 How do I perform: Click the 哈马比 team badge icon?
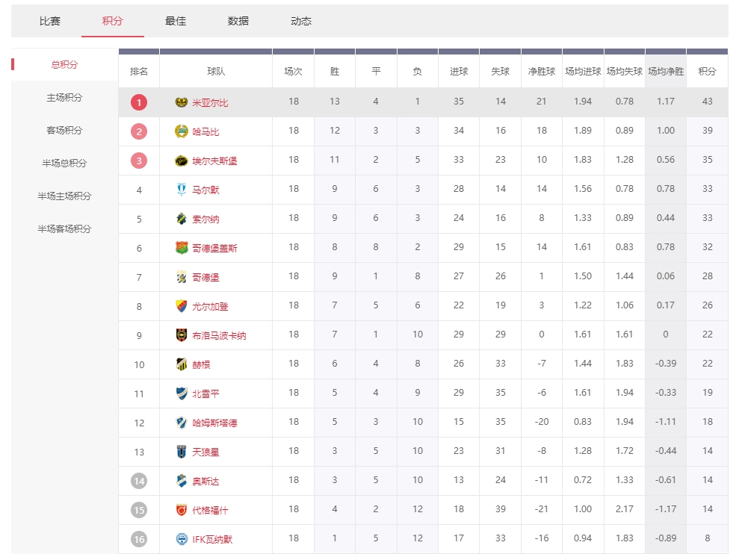tap(182, 131)
